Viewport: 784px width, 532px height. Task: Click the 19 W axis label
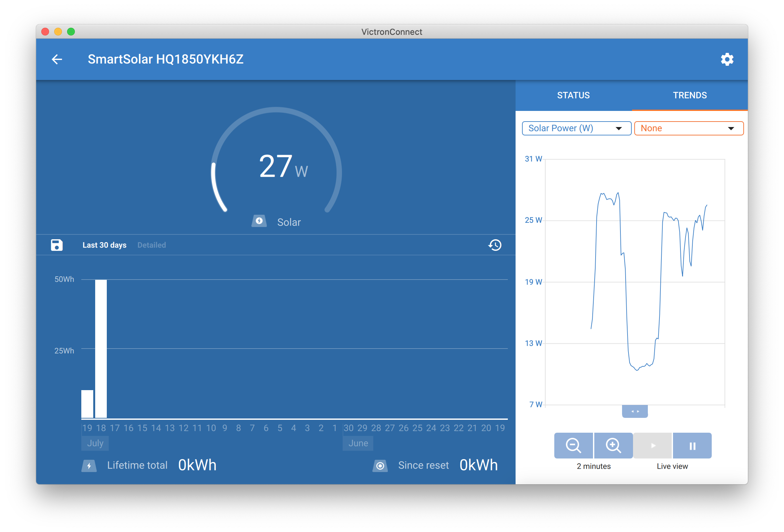[533, 282]
